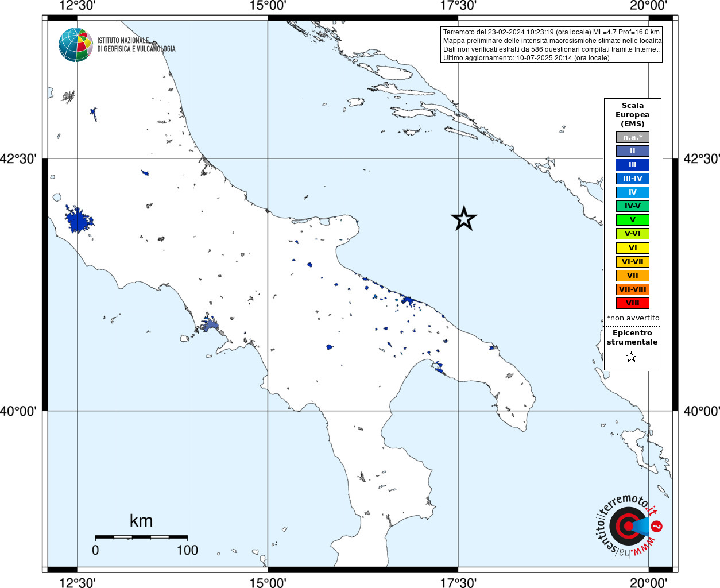The height and width of the screenshot is (588, 720).
Task: Click the red VIII legend swatch
Action: pyautogui.click(x=633, y=303)
